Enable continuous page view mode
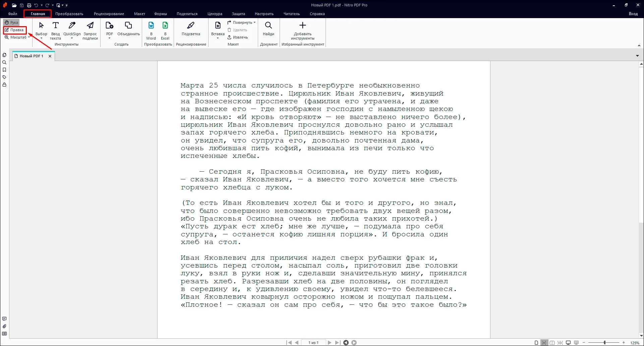The height and width of the screenshot is (346, 644). 544,343
